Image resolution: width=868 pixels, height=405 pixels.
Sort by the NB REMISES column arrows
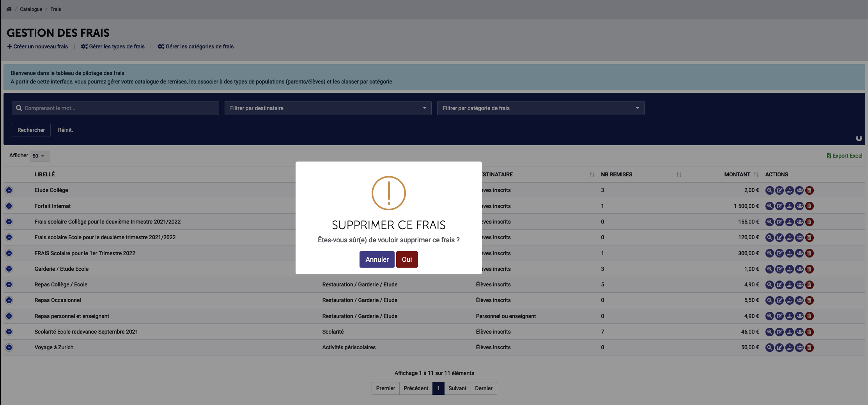[x=679, y=174]
